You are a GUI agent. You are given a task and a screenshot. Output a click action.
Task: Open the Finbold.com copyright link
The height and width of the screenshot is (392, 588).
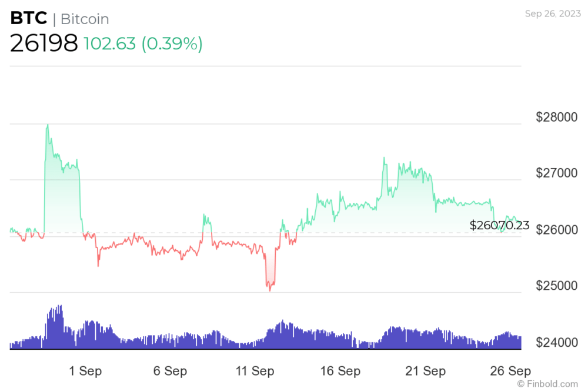pyautogui.click(x=547, y=384)
